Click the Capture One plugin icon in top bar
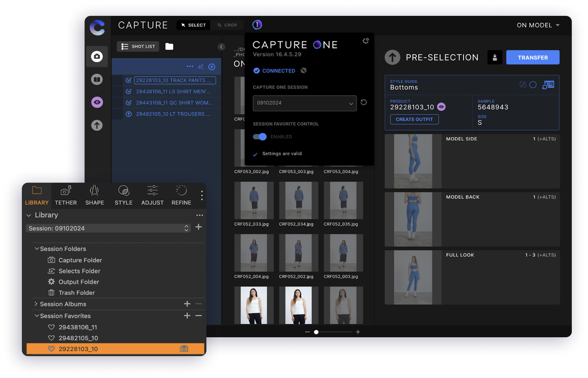 [x=257, y=25]
